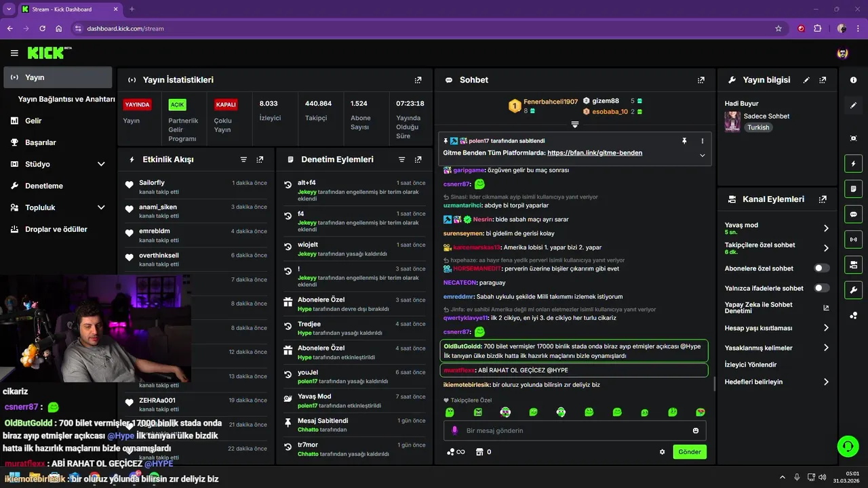Bookmark this page with star icon
Image resolution: width=868 pixels, height=488 pixels.
click(778, 28)
